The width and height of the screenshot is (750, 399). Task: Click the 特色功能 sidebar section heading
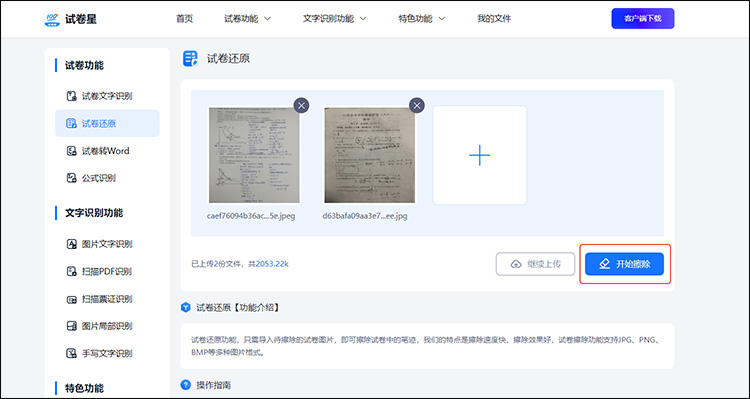point(85,388)
